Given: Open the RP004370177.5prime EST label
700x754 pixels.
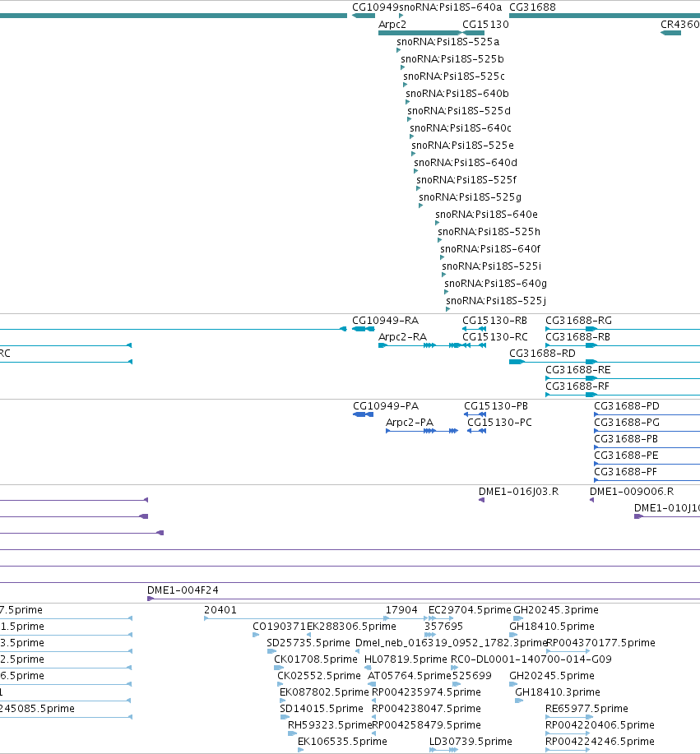Looking at the screenshot, I should coord(600,643).
